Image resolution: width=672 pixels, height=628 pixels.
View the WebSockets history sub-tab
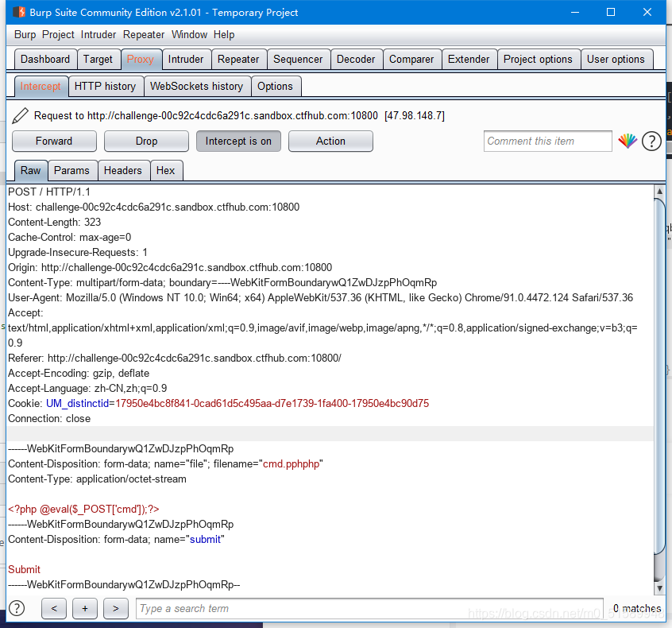(196, 86)
